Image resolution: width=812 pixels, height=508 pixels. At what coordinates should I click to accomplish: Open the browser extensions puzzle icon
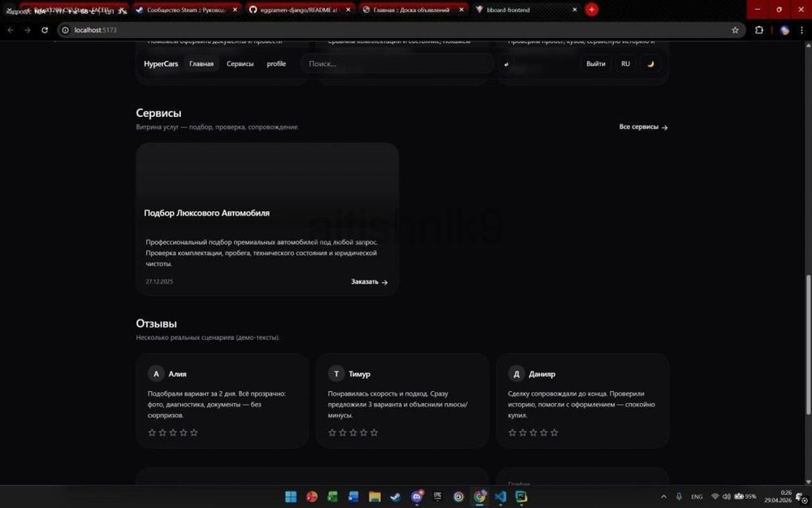[x=759, y=30]
